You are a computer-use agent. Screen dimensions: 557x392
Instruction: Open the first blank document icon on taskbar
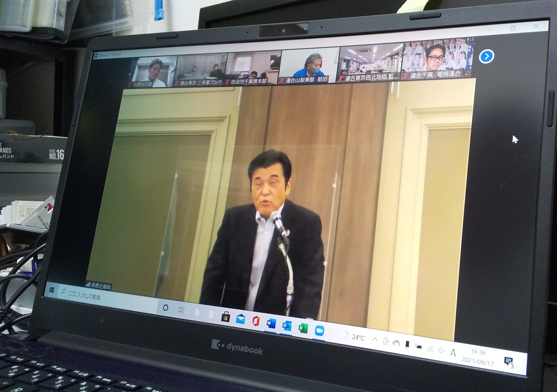pos(197,312)
